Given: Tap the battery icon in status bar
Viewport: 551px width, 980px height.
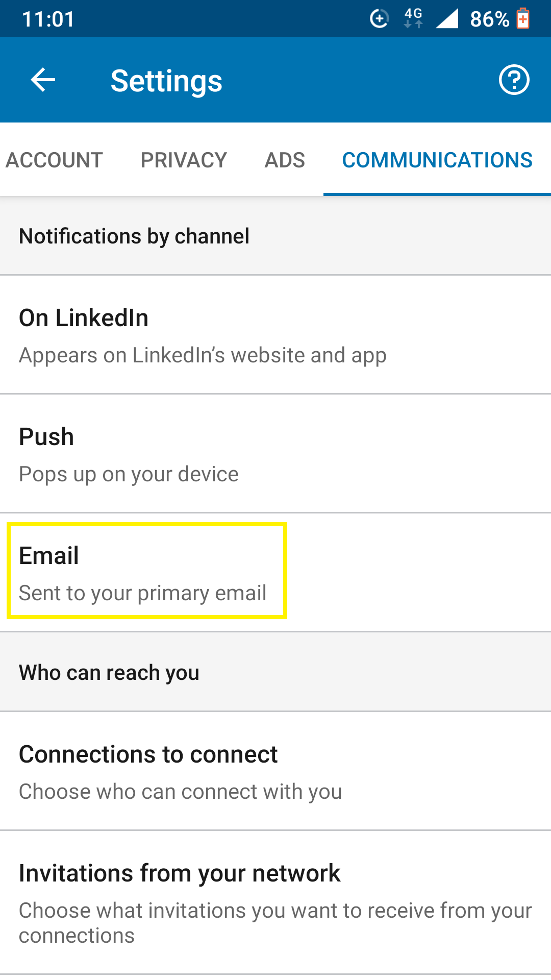Looking at the screenshot, I should 523,19.
